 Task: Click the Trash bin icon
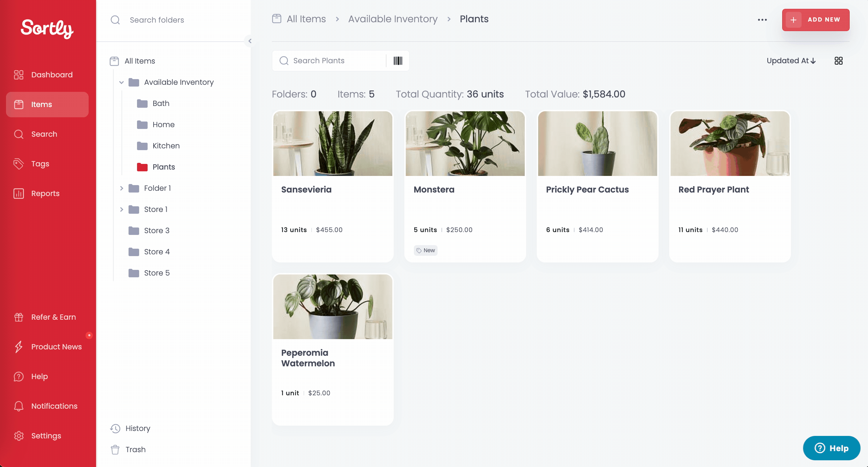[x=115, y=450]
